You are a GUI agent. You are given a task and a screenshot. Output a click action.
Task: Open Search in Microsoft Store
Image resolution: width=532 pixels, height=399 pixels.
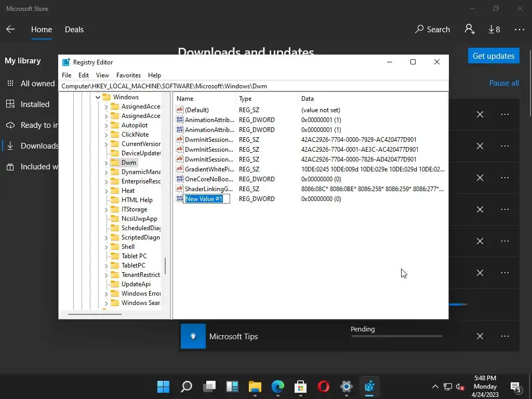432,30
